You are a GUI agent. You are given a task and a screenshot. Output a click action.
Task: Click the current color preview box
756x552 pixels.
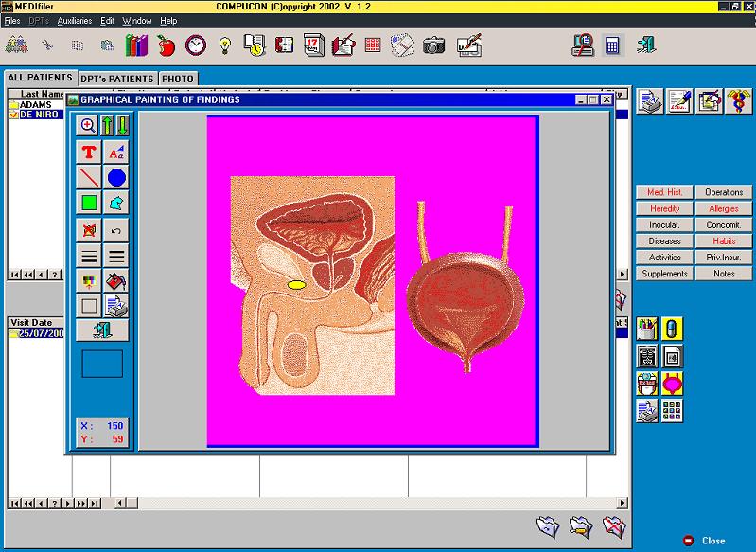pos(102,364)
